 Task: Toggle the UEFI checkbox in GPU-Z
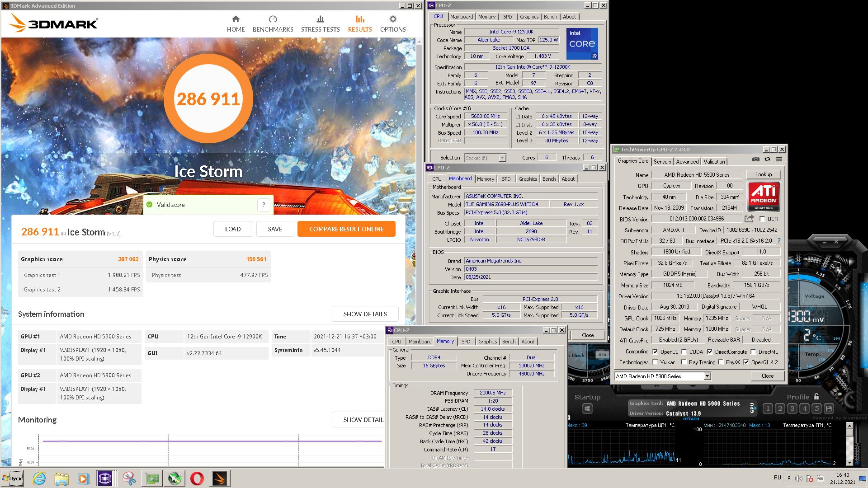coord(763,219)
